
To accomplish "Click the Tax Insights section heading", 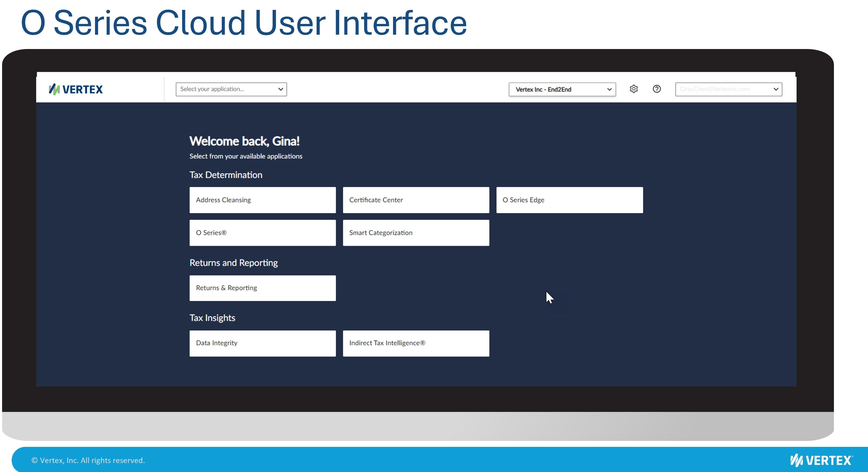I will coord(212,318).
